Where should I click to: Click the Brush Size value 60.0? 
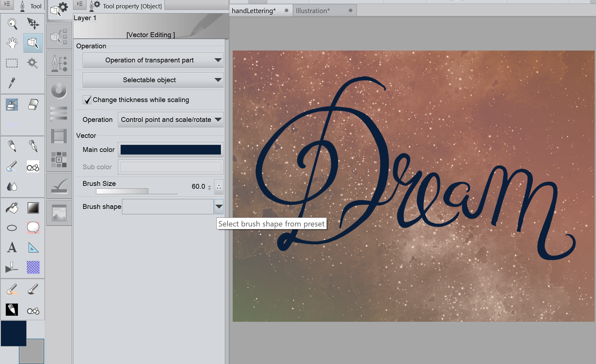198,186
